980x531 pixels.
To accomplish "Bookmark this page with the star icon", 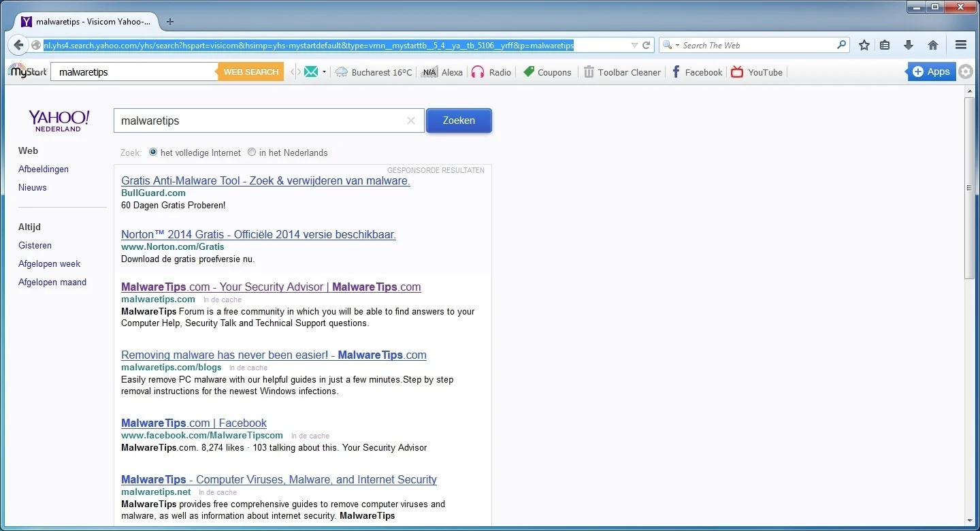I will pyautogui.click(x=864, y=45).
